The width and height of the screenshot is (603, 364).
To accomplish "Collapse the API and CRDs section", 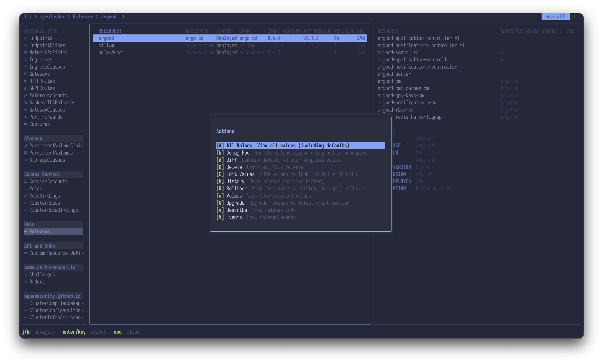I will coord(53,246).
